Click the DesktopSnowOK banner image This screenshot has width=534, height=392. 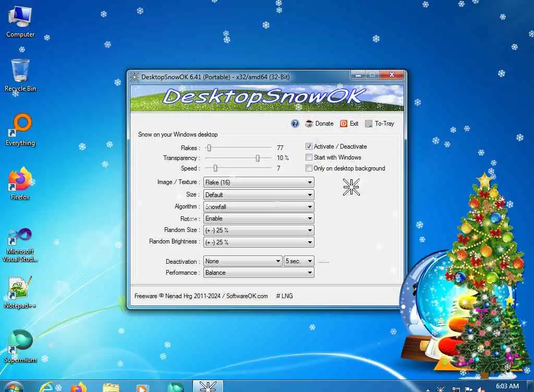267,98
